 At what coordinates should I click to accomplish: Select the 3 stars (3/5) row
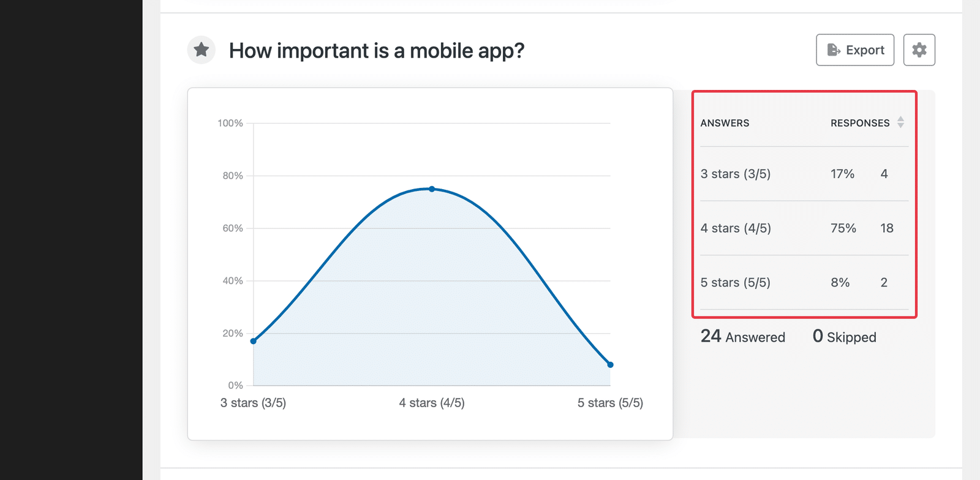tap(804, 174)
